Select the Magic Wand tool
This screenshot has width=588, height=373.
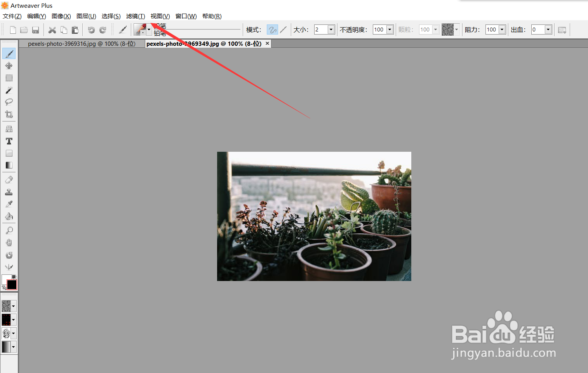[9, 90]
